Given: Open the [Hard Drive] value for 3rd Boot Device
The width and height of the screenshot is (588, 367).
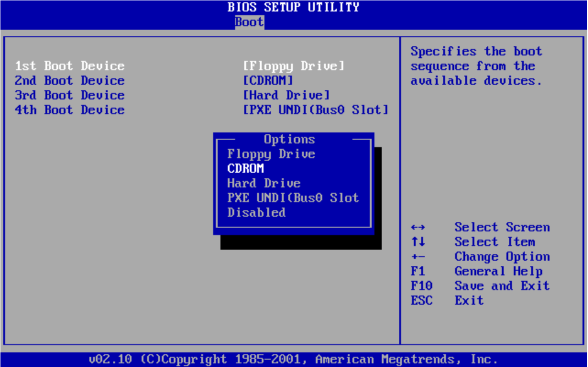Looking at the screenshot, I should (286, 95).
